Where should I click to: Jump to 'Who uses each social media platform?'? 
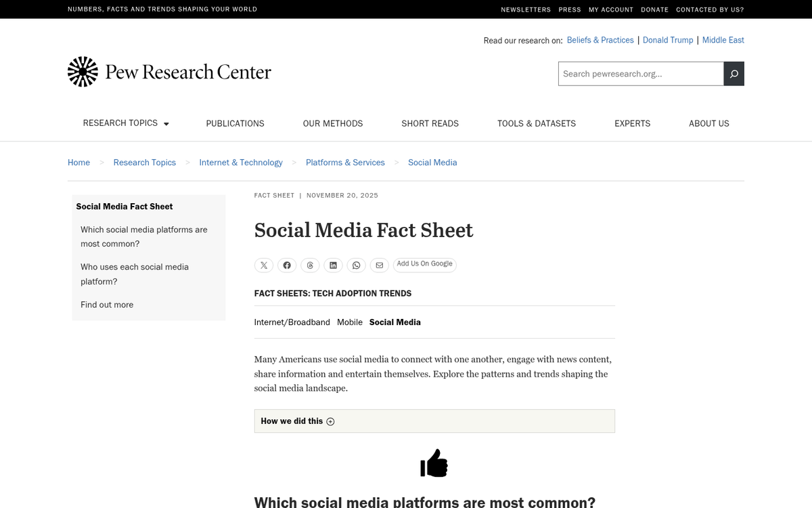tap(135, 274)
